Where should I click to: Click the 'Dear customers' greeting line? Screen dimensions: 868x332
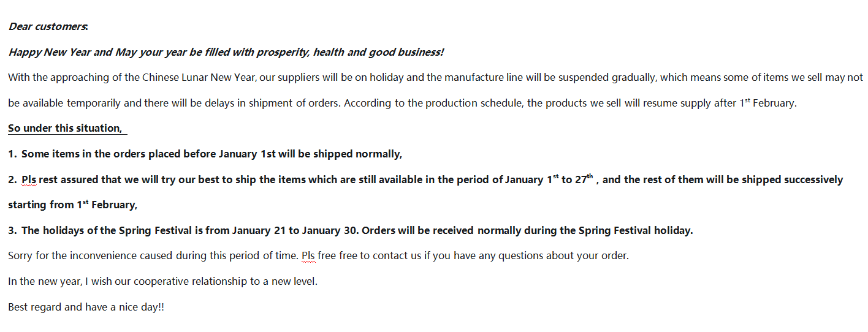tap(48, 26)
